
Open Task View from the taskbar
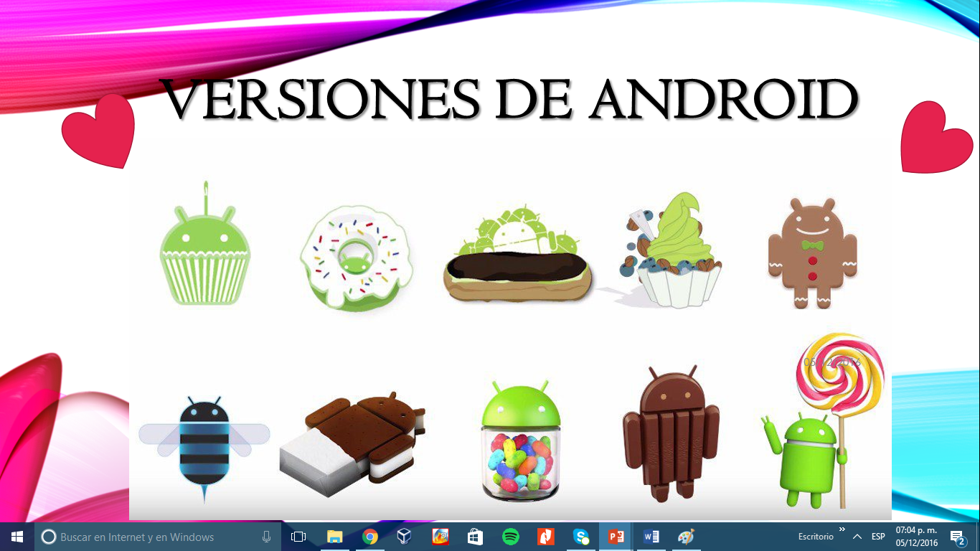[298, 537]
